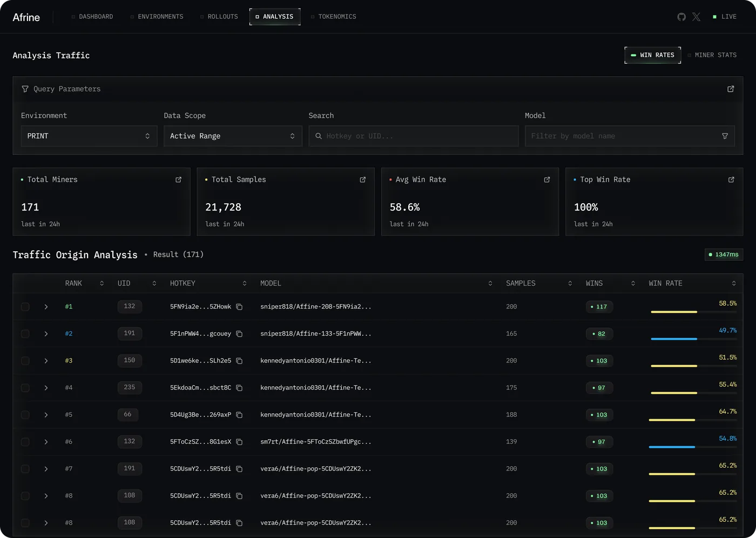Expand the rank #2 row chevron
The width and height of the screenshot is (756, 538).
pos(46,334)
